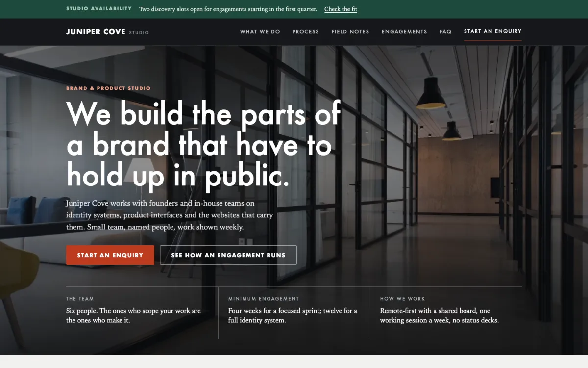This screenshot has width=588, height=368.
Task: Click the "How We Work" heading
Action: (403, 299)
